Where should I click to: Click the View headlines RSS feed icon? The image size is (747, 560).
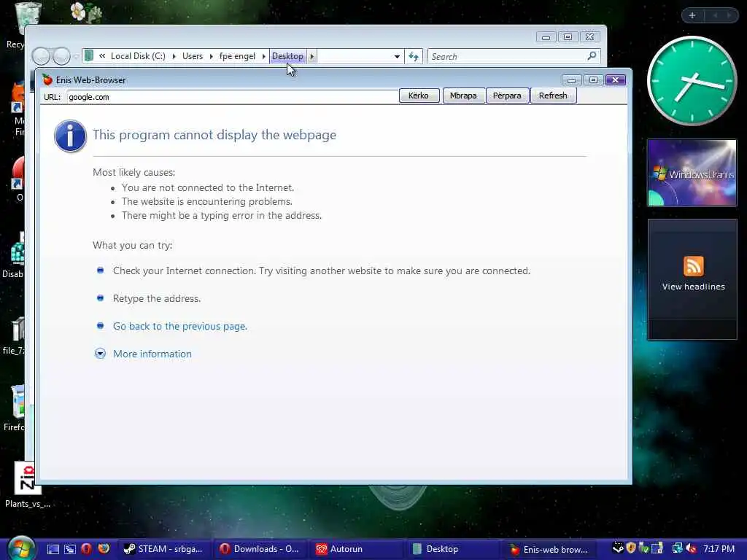[x=693, y=265]
